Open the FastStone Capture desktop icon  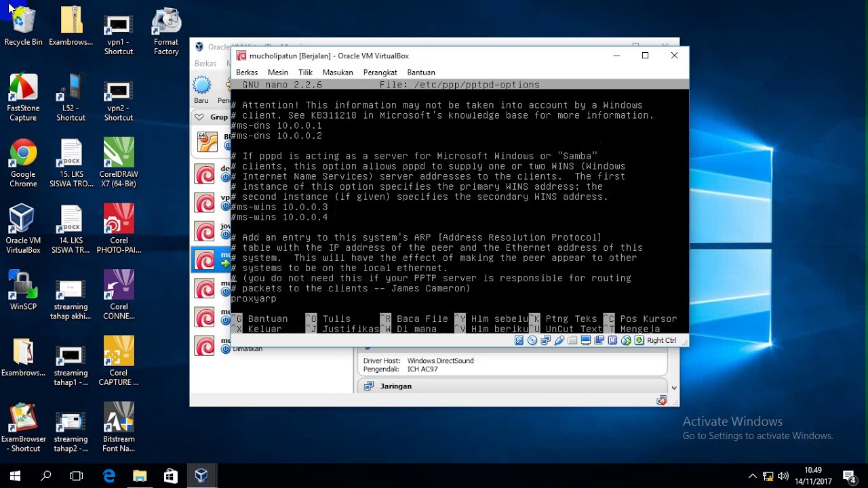coord(23,98)
